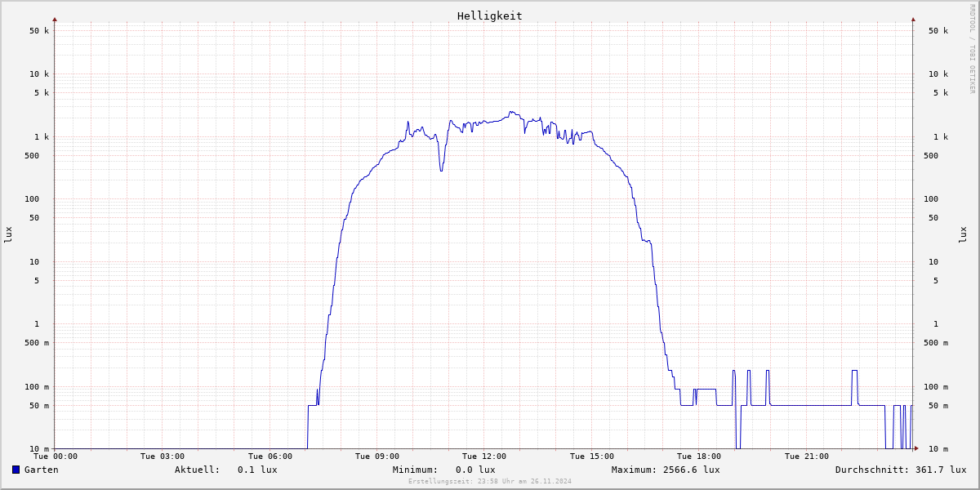
Task: Click the left axis 10 m label
Action: [39, 449]
